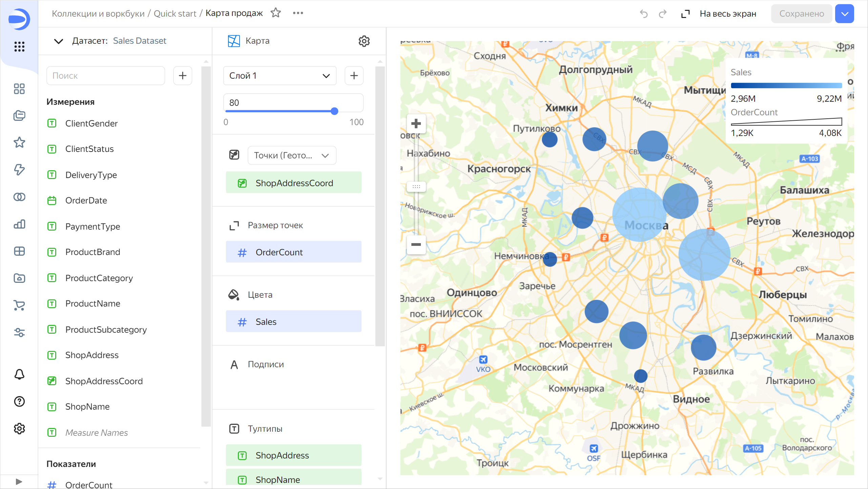Click the layer opacity slider handle
868x489 pixels.
(334, 111)
